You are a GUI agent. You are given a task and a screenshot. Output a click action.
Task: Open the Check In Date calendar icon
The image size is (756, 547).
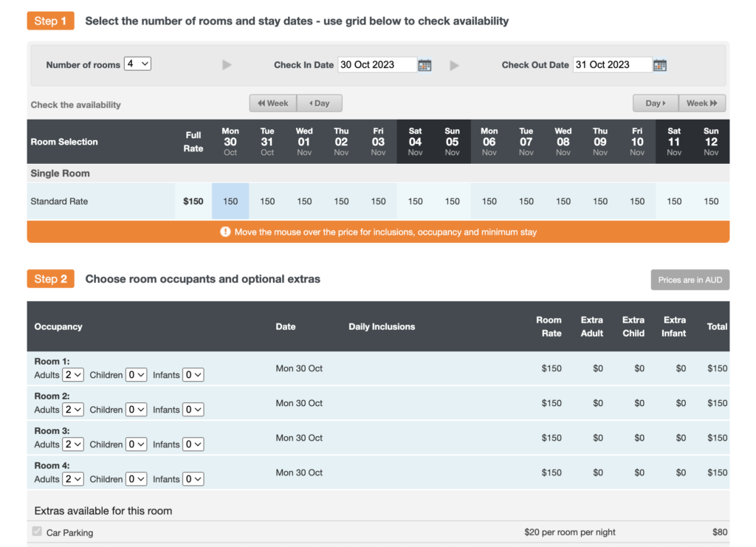click(425, 65)
